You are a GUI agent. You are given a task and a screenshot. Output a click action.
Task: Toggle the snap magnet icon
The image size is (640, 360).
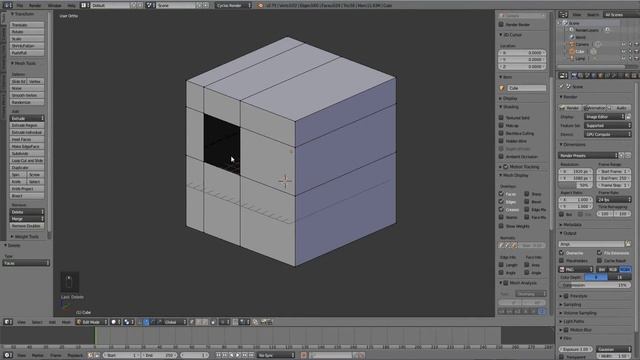(x=235, y=322)
